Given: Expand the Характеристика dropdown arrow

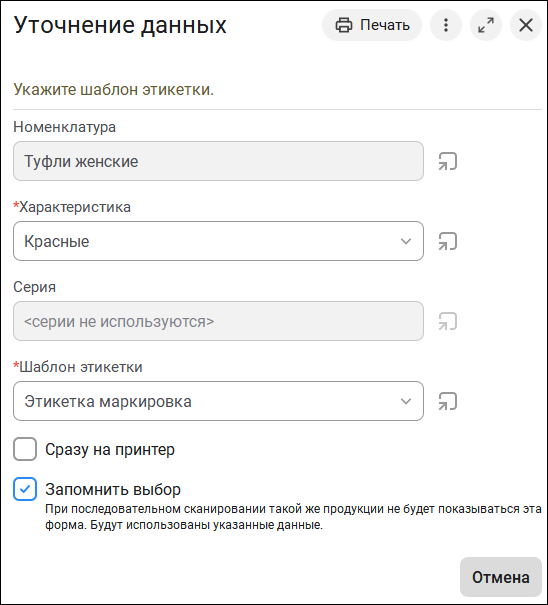Looking at the screenshot, I should (x=406, y=241).
